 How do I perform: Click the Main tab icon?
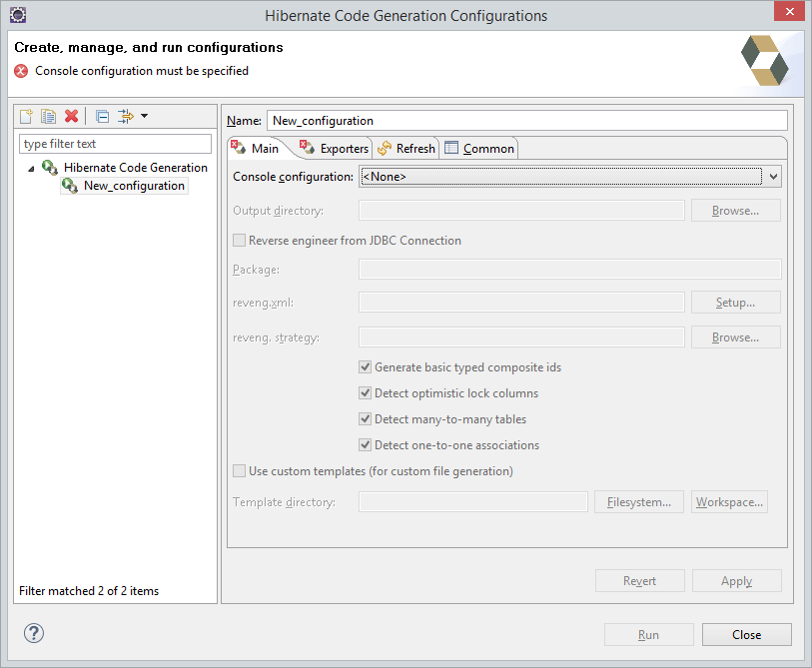(x=239, y=148)
